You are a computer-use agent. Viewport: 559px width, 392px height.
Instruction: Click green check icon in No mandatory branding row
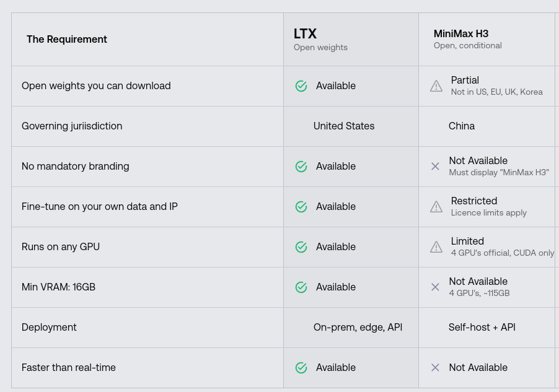pos(301,167)
